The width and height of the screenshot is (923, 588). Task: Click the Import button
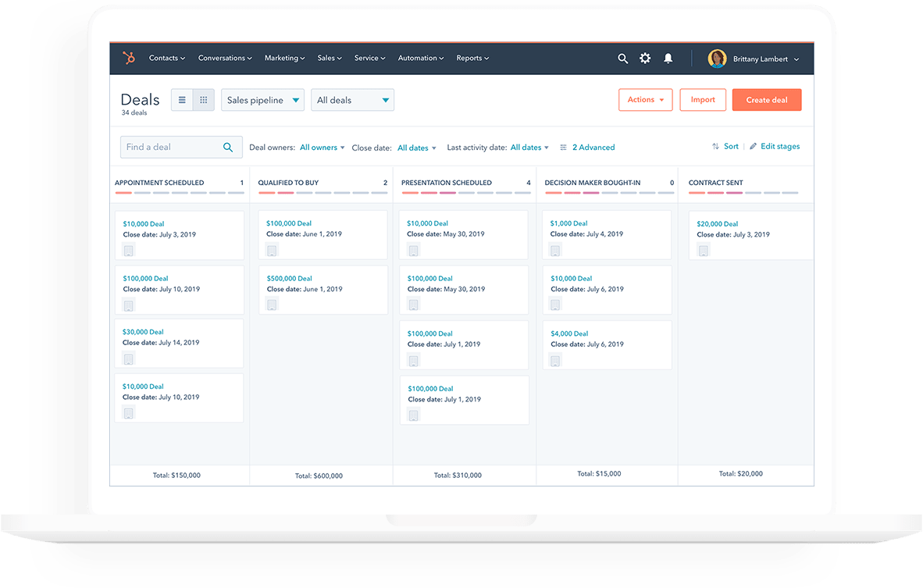(702, 99)
